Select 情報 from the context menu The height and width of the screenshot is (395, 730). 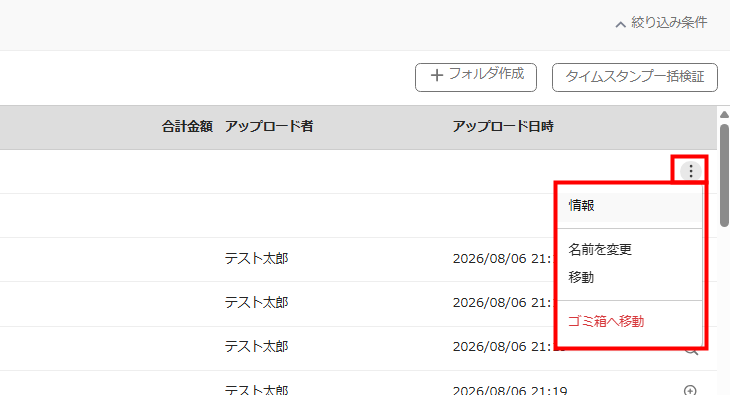[629, 205]
